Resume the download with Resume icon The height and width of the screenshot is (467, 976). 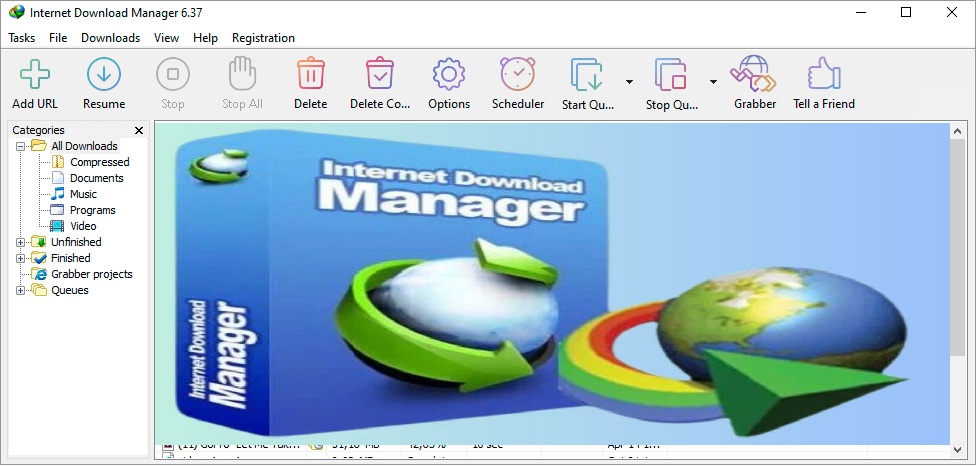(103, 75)
